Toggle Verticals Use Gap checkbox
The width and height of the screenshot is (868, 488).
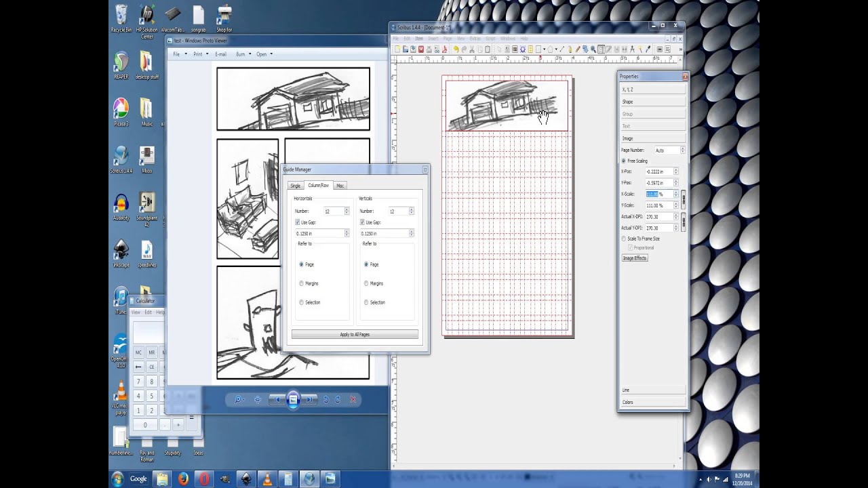363,222
